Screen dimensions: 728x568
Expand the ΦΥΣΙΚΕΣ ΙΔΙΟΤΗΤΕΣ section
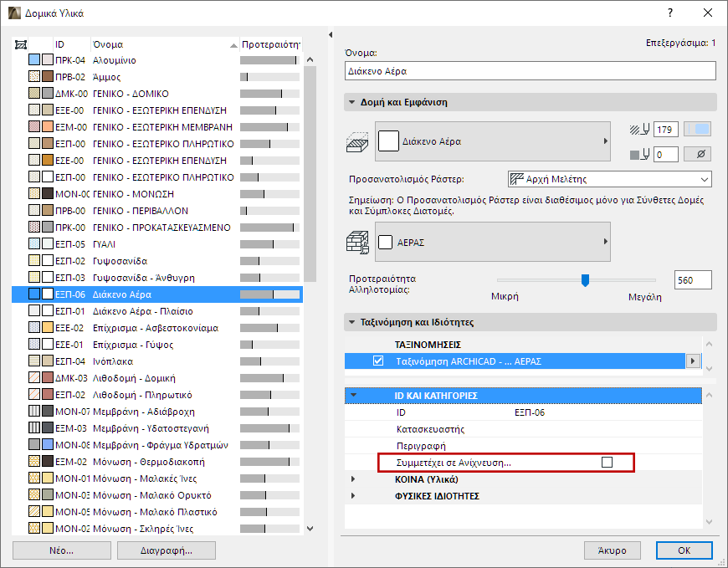tap(352, 496)
